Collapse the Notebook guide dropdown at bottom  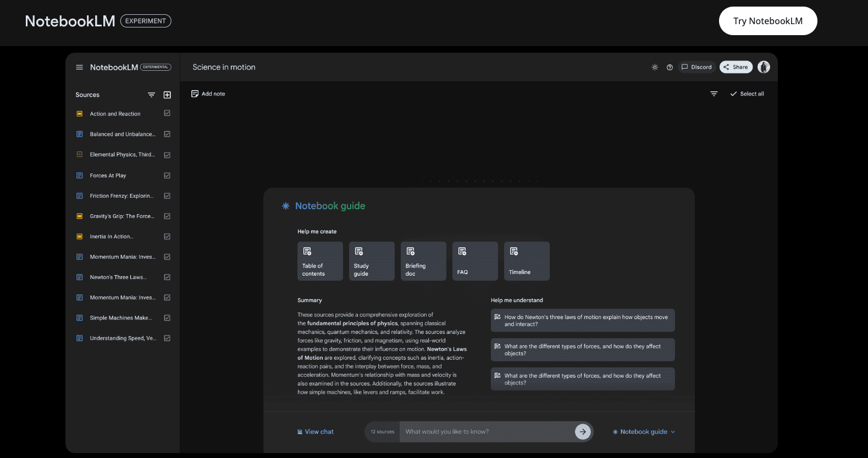[644, 432]
